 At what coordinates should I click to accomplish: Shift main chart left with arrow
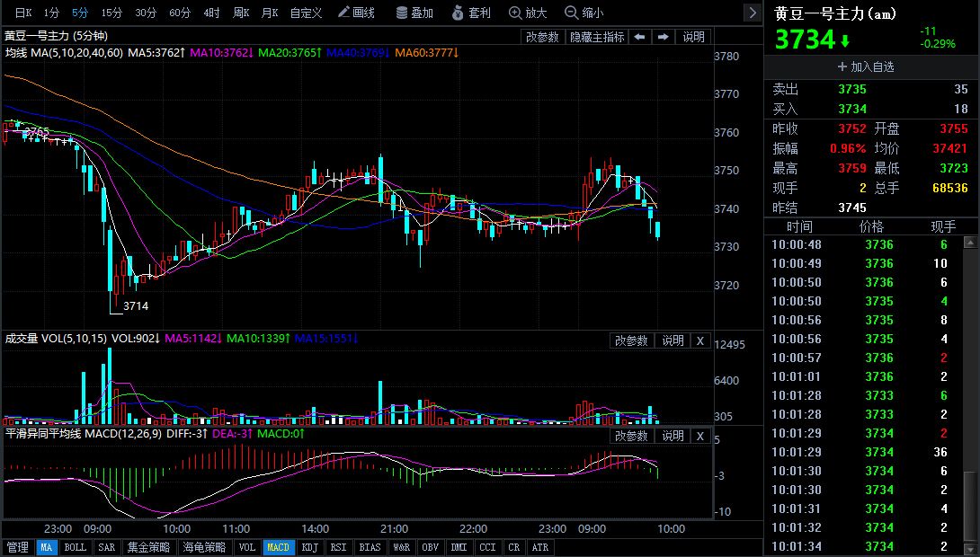639,37
